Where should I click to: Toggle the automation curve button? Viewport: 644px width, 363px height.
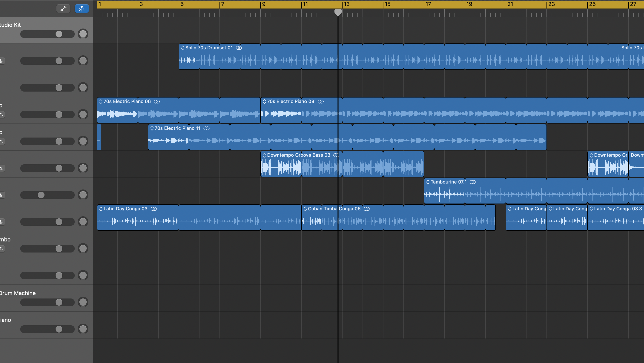(63, 9)
